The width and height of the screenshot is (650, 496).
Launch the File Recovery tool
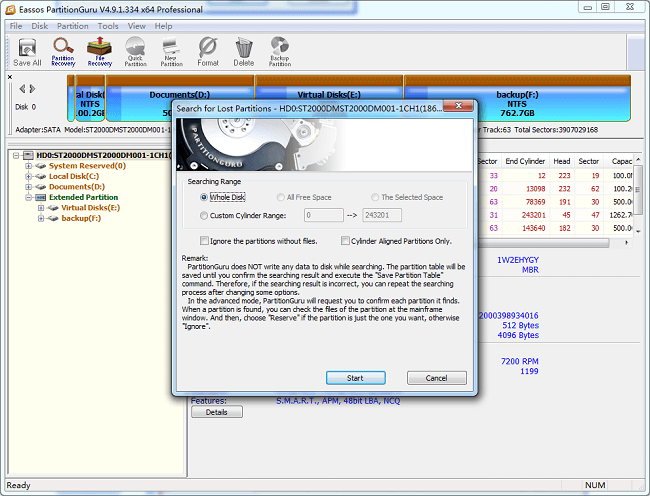[99, 52]
